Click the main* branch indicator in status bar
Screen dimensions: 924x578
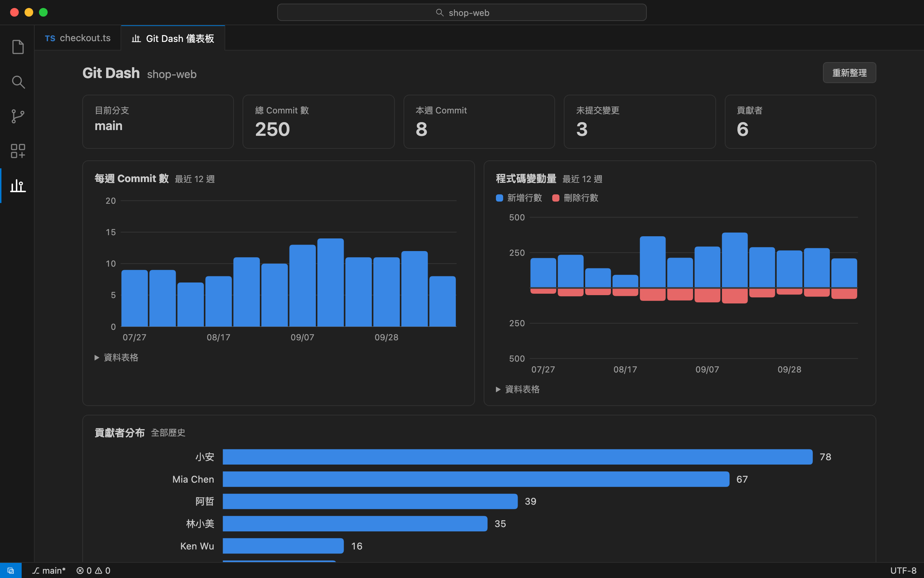pos(49,570)
